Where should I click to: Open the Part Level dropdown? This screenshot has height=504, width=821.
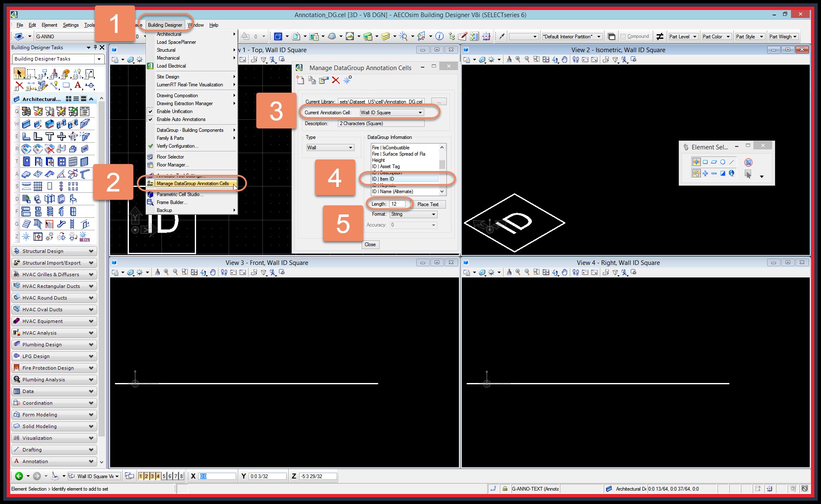(x=683, y=36)
